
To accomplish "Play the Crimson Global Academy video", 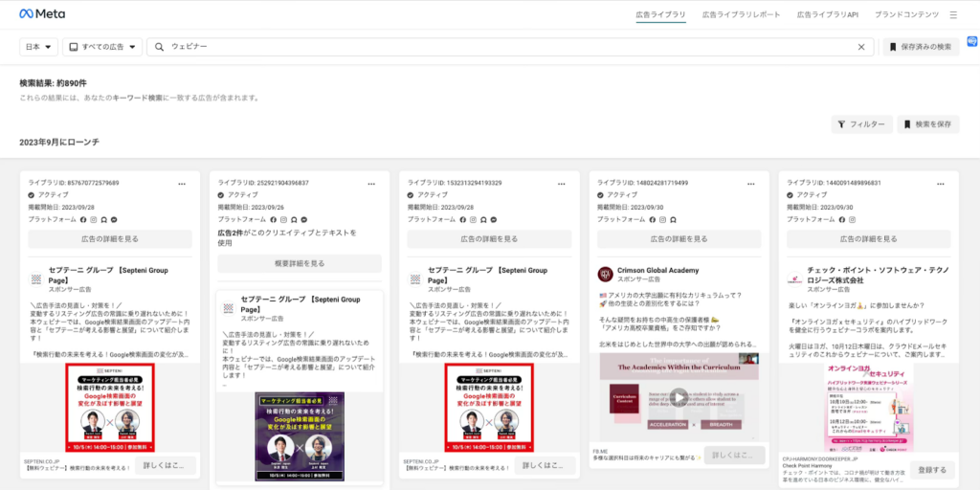I will pyautogui.click(x=678, y=396).
